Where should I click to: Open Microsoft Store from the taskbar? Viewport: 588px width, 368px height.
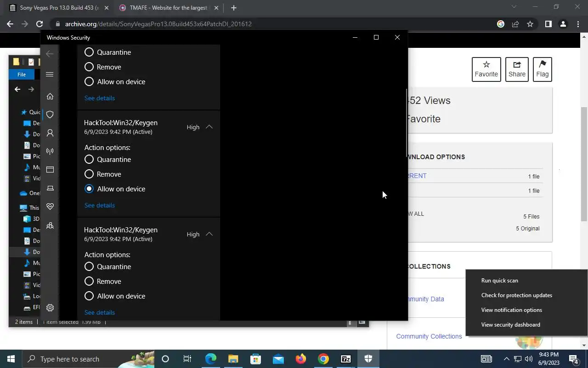tap(256, 359)
